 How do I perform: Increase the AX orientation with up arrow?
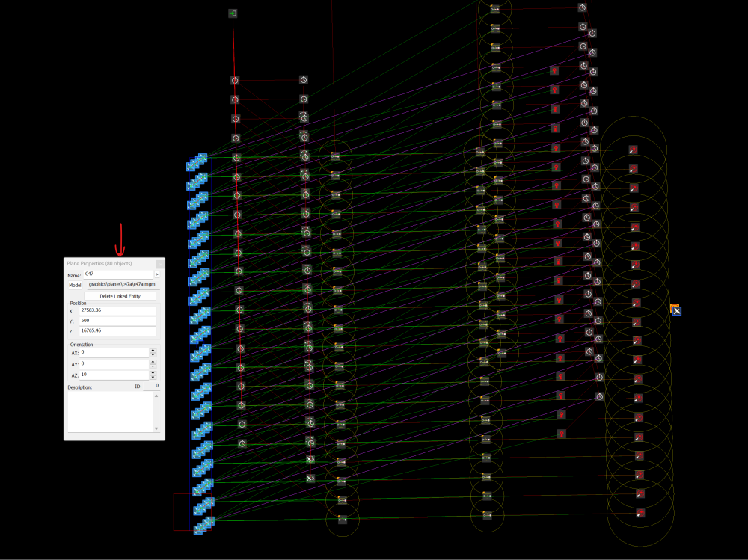coord(153,350)
